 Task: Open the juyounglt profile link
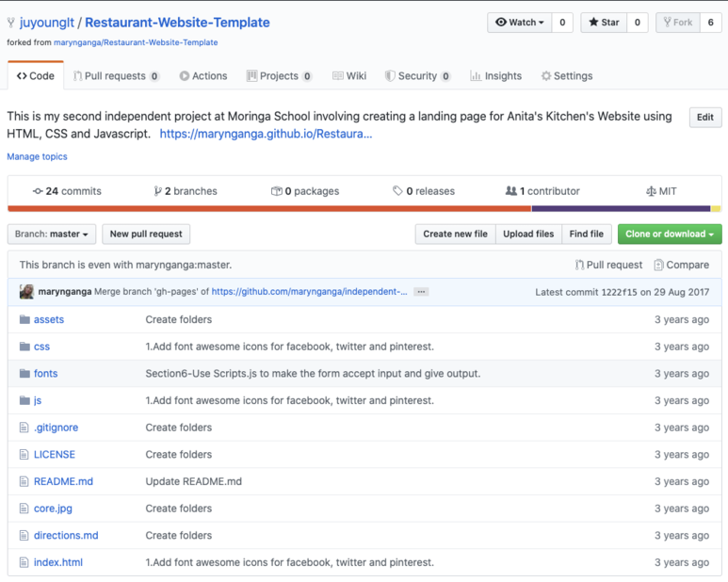click(47, 23)
